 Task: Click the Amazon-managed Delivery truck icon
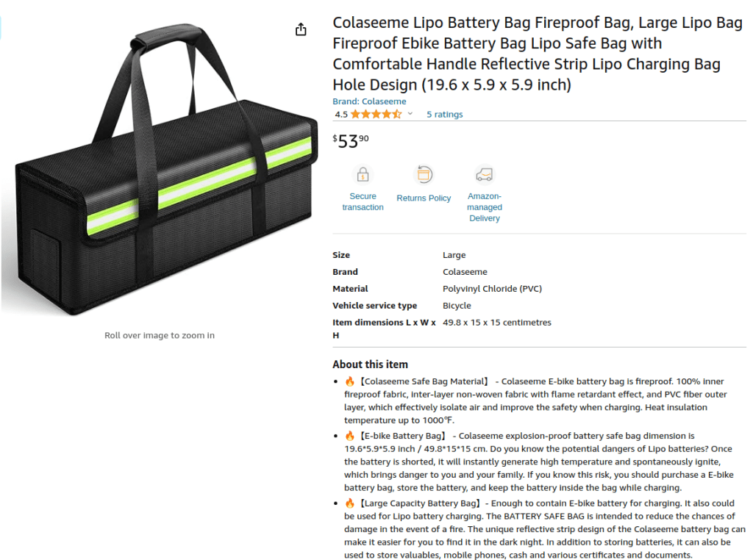[x=485, y=175]
